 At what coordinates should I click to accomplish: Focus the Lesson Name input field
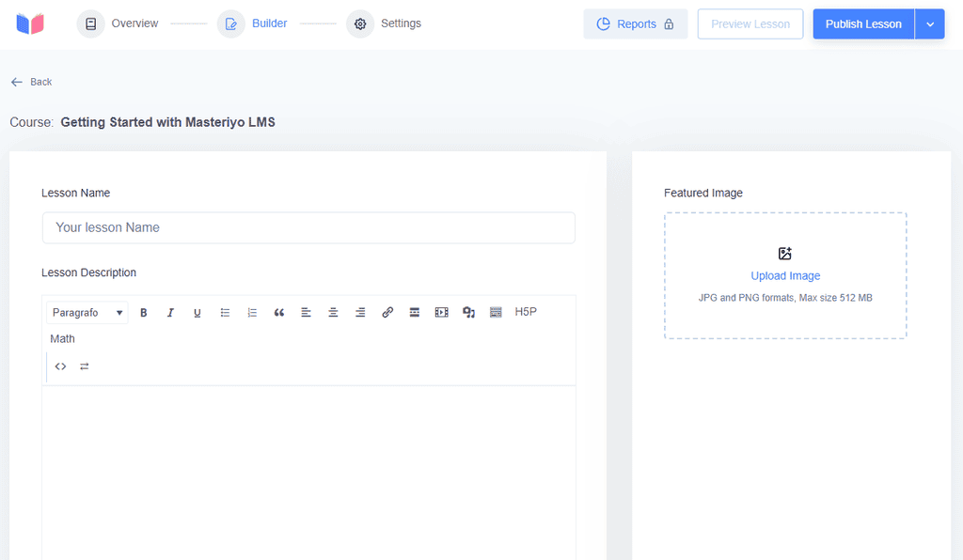(x=308, y=227)
